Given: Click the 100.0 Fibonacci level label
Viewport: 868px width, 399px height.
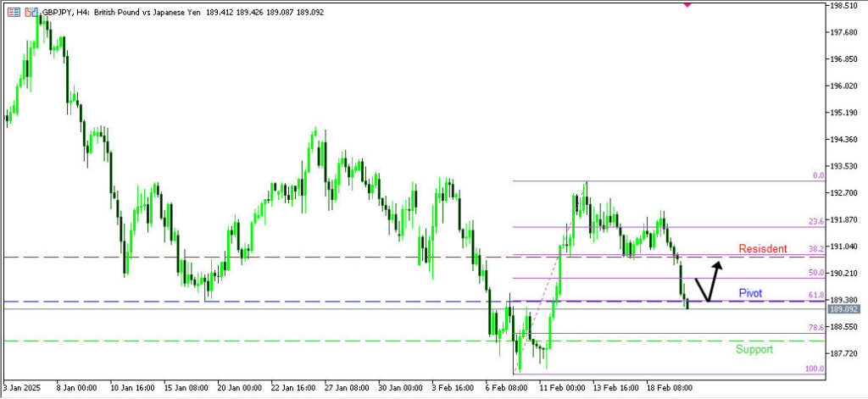Looking at the screenshot, I should (x=815, y=369).
